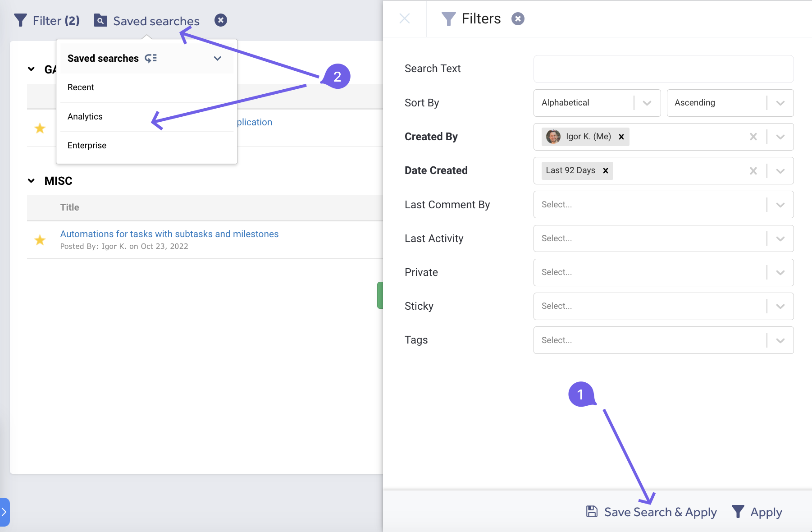Click the reset filters icon beside Filters title
Screen dimensions: 812x532
(x=518, y=19)
